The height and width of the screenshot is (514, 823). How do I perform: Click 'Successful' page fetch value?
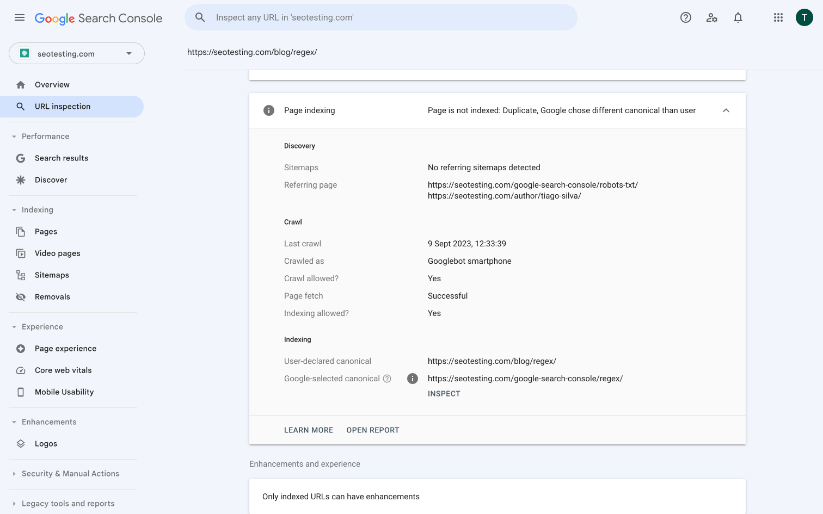(x=447, y=296)
